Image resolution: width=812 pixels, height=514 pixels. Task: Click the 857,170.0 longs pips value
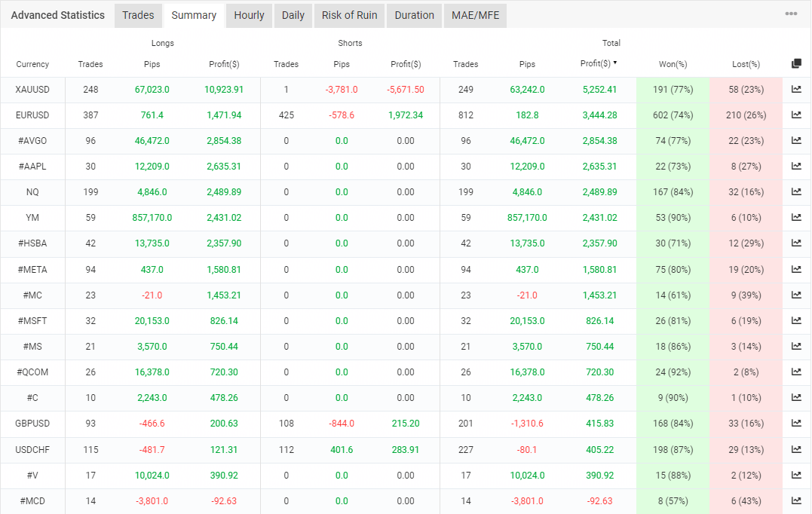tap(152, 218)
